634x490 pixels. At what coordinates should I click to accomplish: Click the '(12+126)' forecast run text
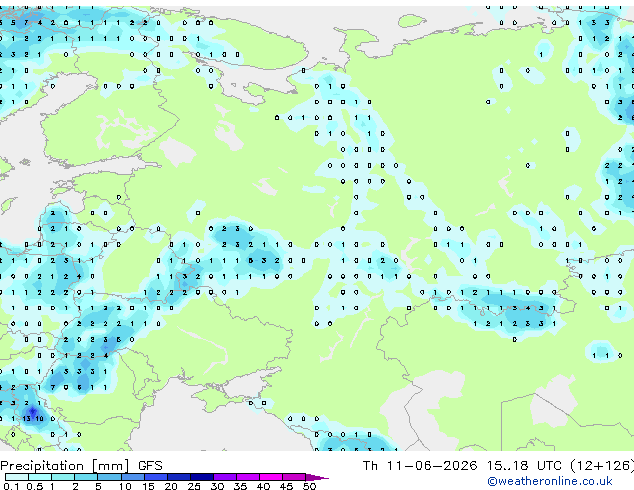tap(602, 466)
